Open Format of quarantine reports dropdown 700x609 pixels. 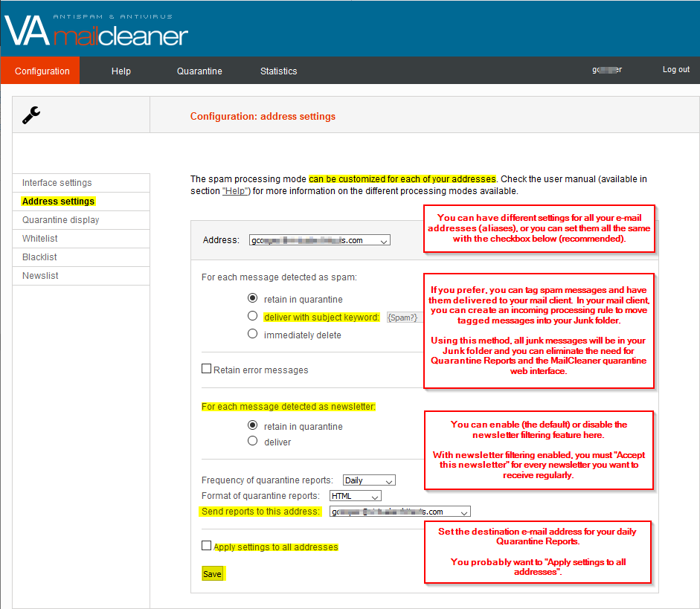pyautogui.click(x=356, y=496)
